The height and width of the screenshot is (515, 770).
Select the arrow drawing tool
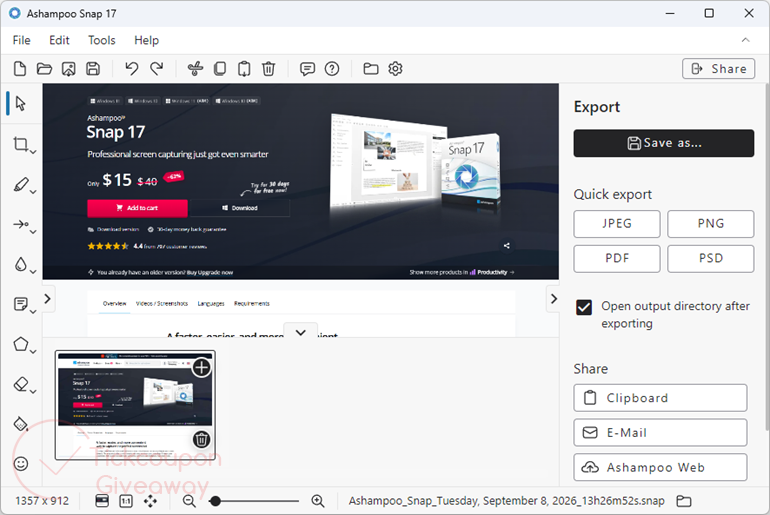point(20,224)
